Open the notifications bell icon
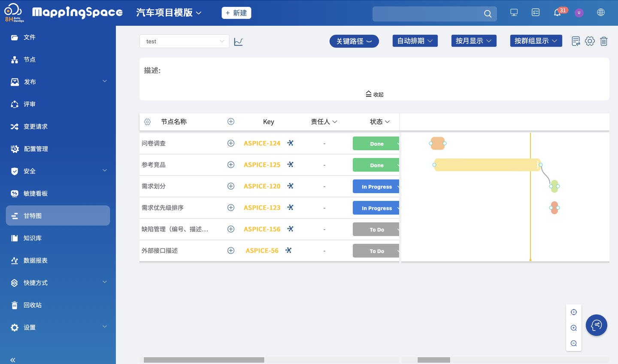618x364 pixels. [557, 12]
